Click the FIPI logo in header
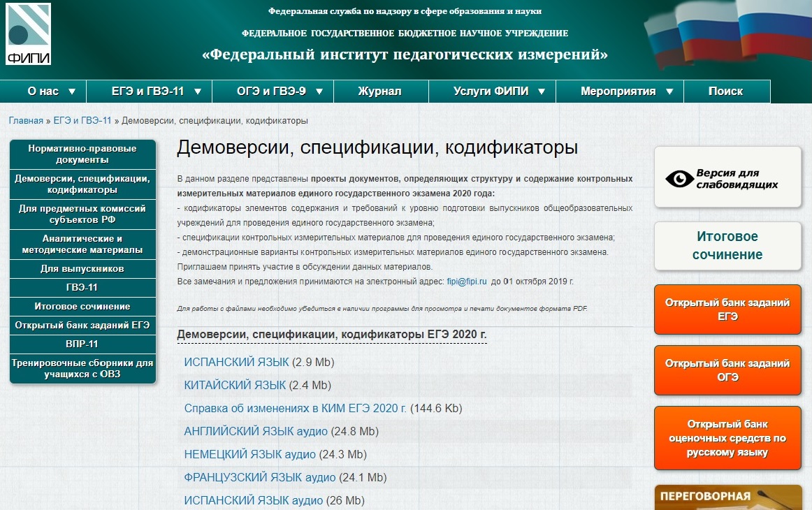 (x=28, y=34)
